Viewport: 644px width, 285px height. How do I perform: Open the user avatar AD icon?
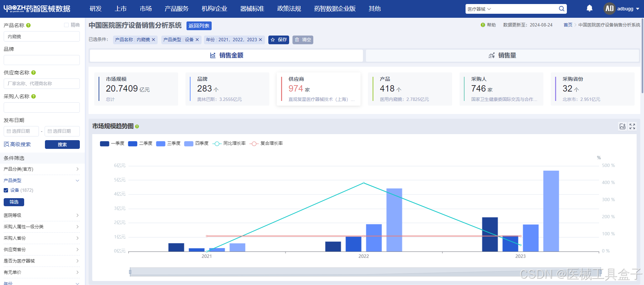(x=609, y=9)
